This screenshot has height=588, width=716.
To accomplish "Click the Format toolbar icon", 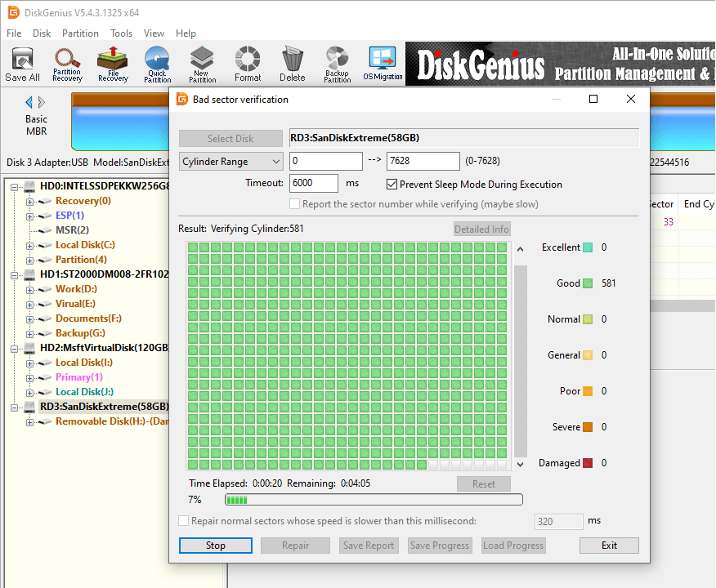I will pyautogui.click(x=248, y=64).
